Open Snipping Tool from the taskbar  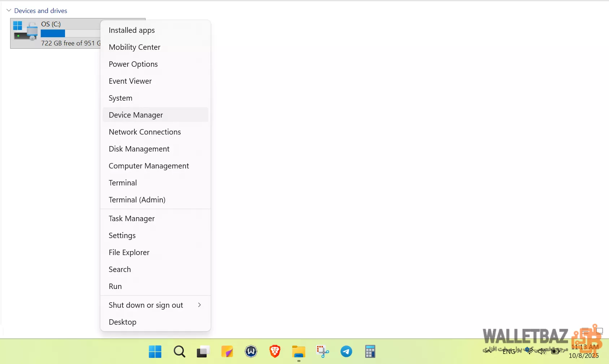pyautogui.click(x=322, y=351)
